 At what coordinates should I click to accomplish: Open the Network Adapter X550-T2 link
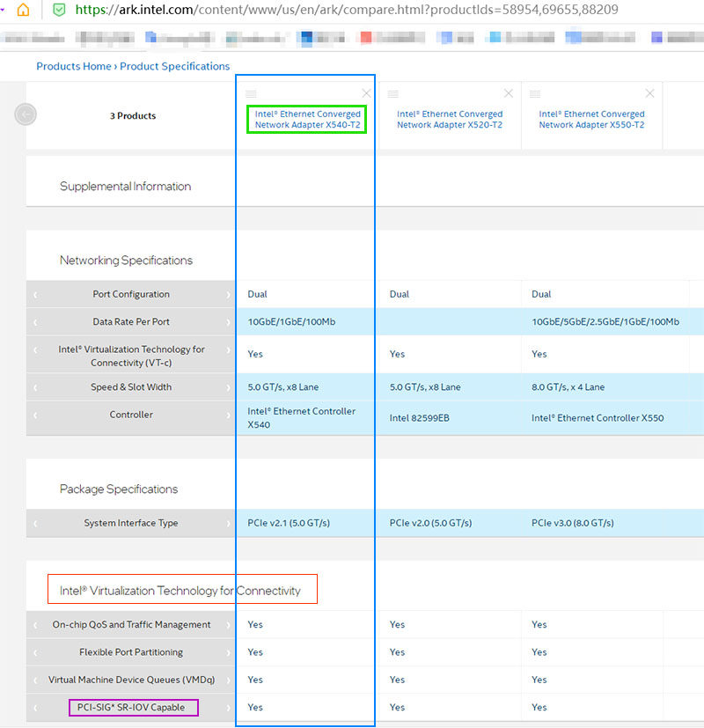click(x=591, y=120)
